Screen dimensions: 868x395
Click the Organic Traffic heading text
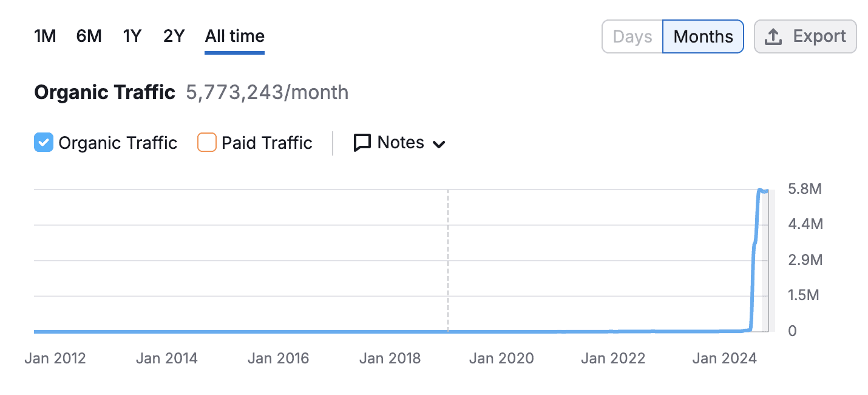click(104, 92)
